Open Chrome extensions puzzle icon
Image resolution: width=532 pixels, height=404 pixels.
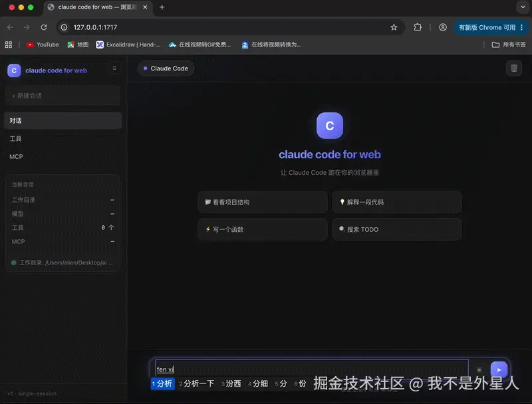click(418, 27)
